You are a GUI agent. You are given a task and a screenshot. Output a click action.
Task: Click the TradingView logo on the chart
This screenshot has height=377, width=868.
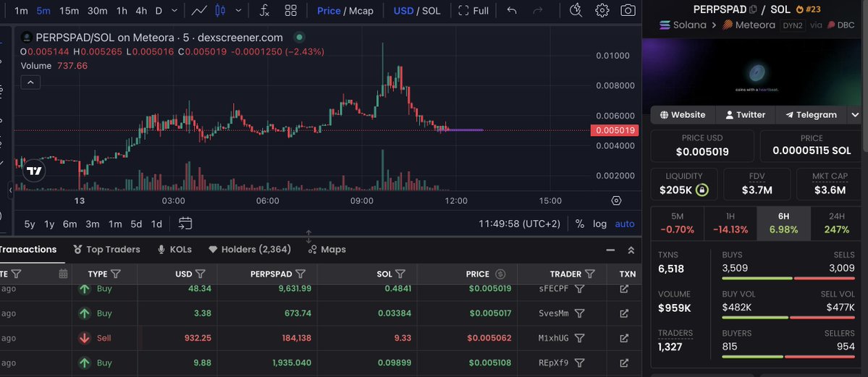tap(34, 171)
